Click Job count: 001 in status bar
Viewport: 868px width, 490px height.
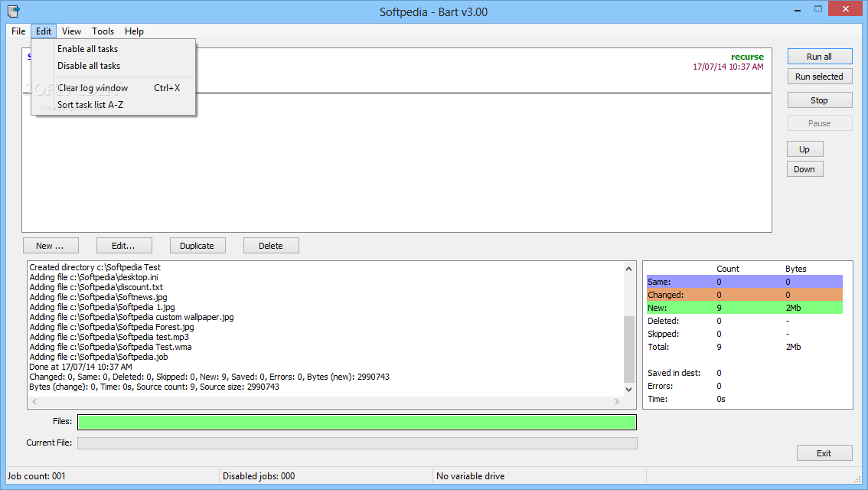tap(36, 475)
